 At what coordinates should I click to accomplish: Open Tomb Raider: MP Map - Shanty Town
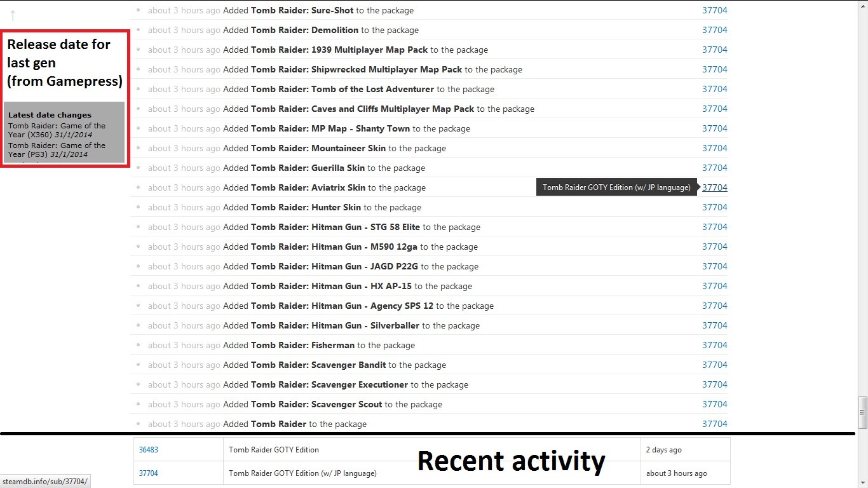tap(330, 129)
